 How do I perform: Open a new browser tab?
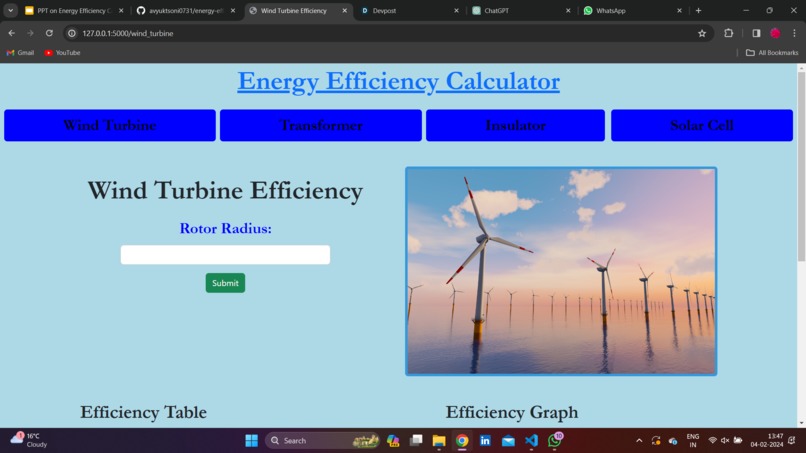point(698,10)
